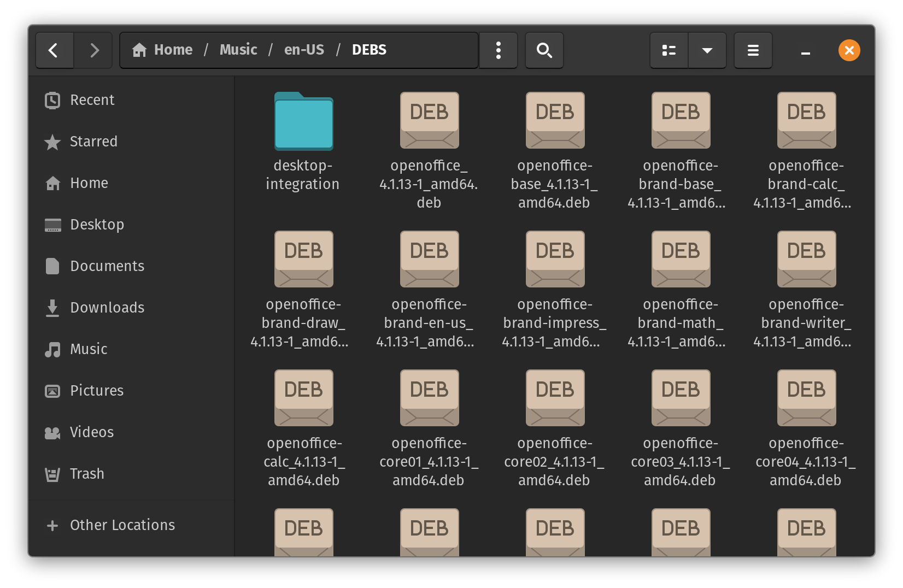This screenshot has width=903, height=588.
Task: Open Videos in the sidebar
Action: pos(92,432)
